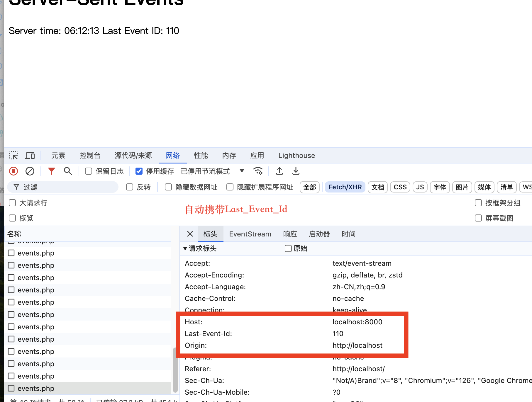Open the Lighthouse tab

pos(297,155)
